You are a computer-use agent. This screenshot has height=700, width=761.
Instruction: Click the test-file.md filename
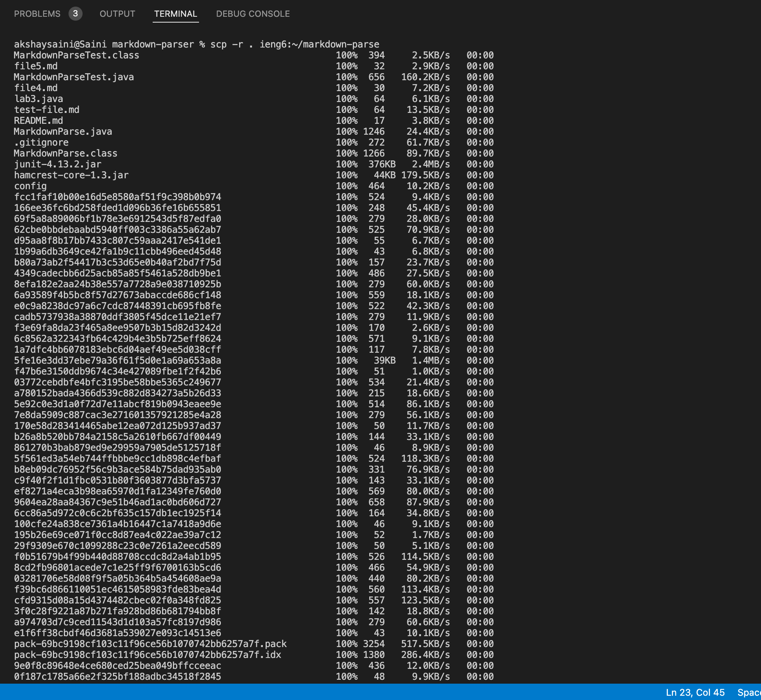coord(46,110)
